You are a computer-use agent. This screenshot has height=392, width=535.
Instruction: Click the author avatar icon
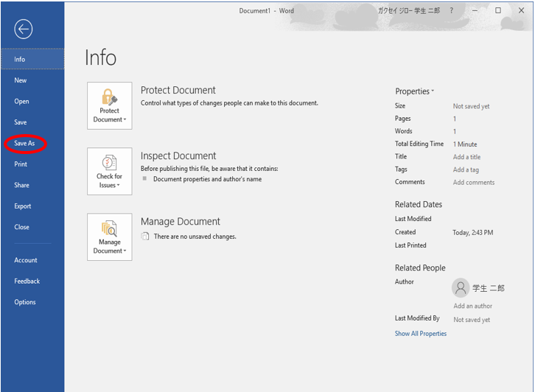click(x=461, y=287)
